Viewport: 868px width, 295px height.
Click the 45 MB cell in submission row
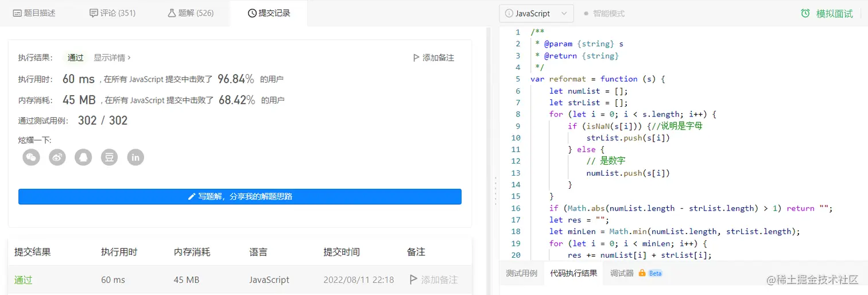tap(187, 280)
